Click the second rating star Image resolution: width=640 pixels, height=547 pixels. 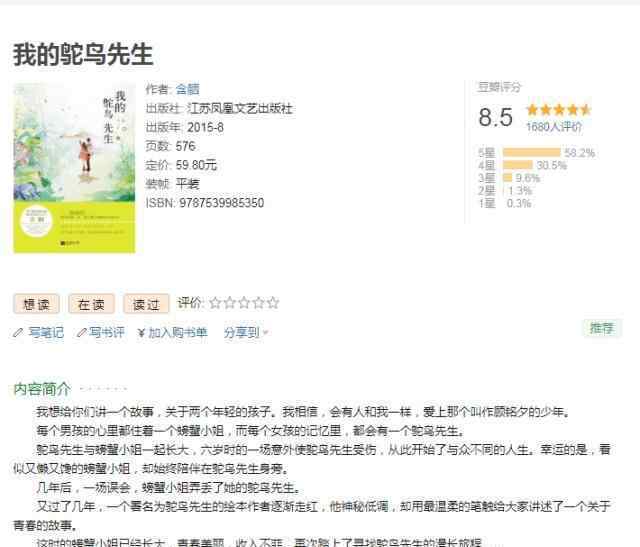(230, 303)
